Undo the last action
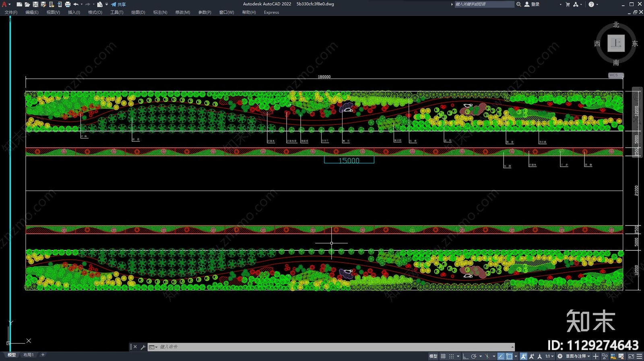 (x=76, y=4)
